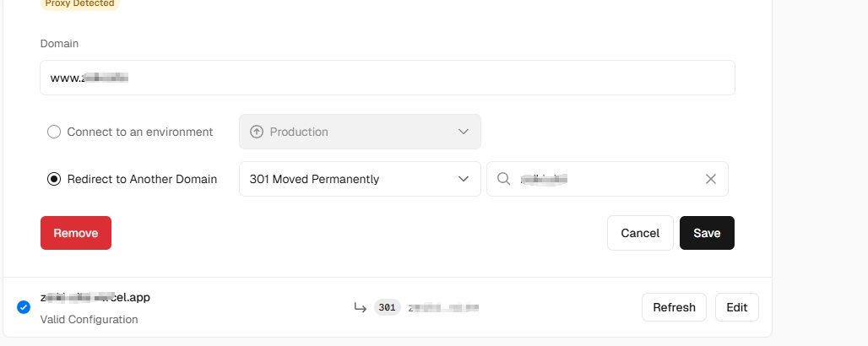Click the blue verified checkmark icon
The width and height of the screenshot is (868, 346).
click(24, 307)
